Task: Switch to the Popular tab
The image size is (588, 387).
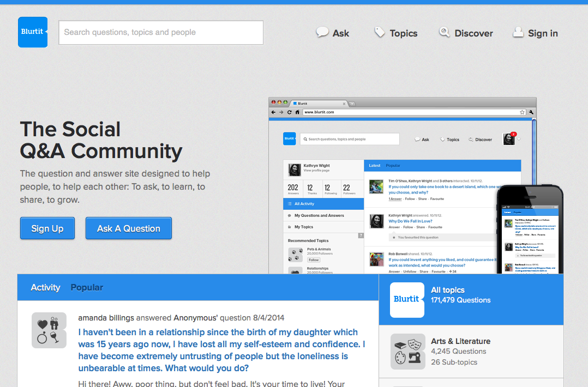Action: point(87,287)
